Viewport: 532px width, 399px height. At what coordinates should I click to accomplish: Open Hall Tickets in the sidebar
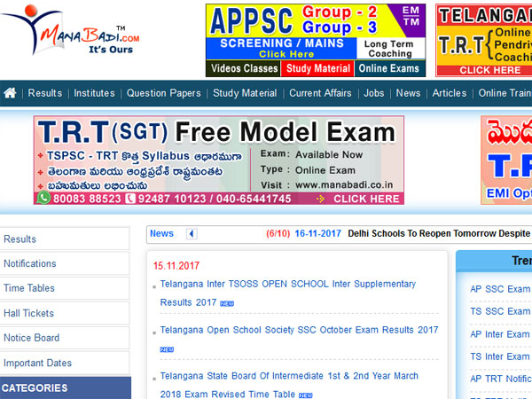coord(28,313)
